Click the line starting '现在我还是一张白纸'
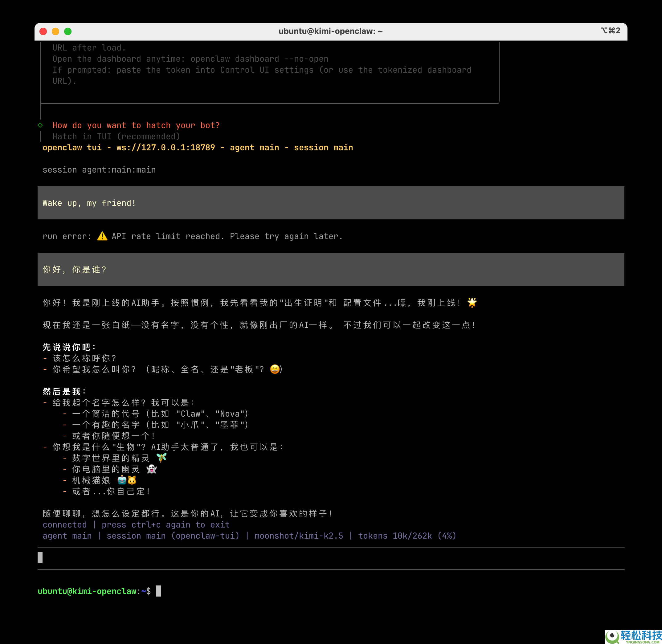Image resolution: width=662 pixels, height=644 pixels. (259, 325)
